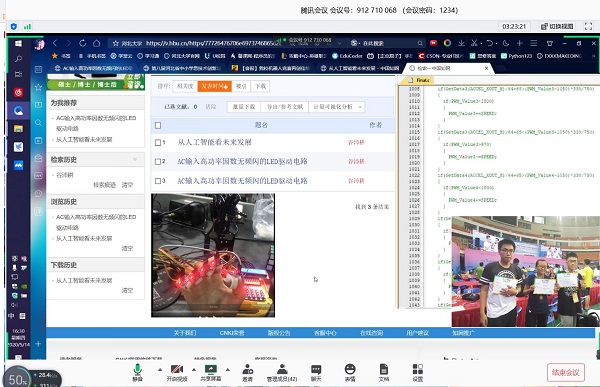
Task: Toggle the select-all checkbox in table header
Action: point(158,125)
